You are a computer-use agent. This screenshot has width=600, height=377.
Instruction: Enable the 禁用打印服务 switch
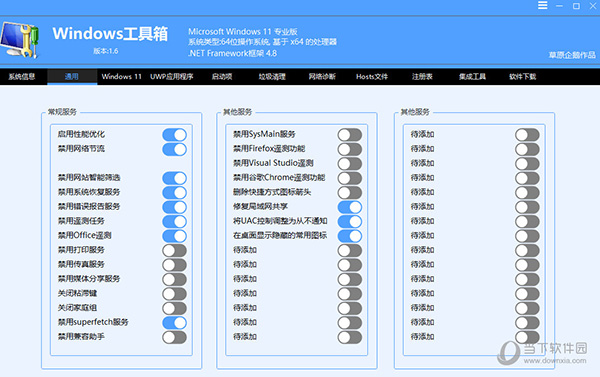pos(174,250)
